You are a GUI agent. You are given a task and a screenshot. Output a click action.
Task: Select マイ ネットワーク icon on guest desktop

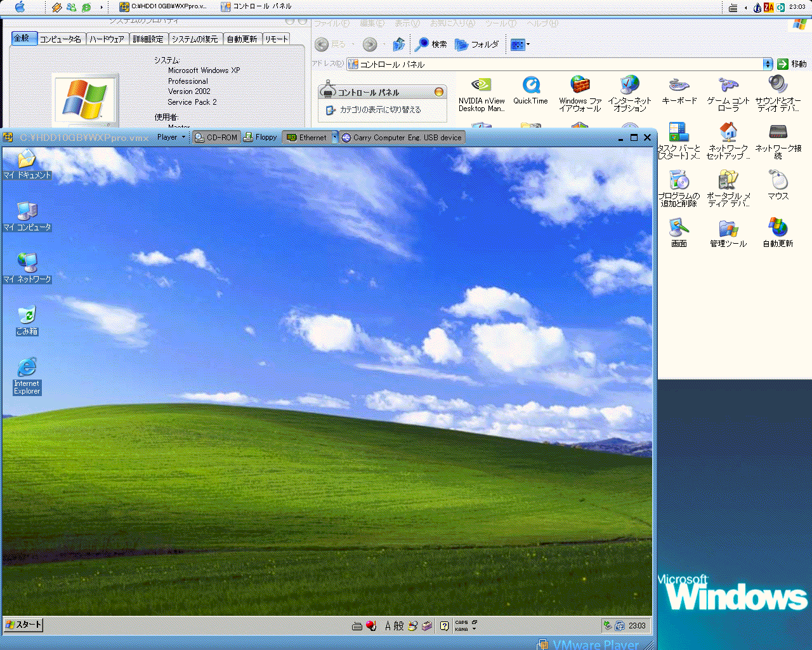(x=27, y=269)
